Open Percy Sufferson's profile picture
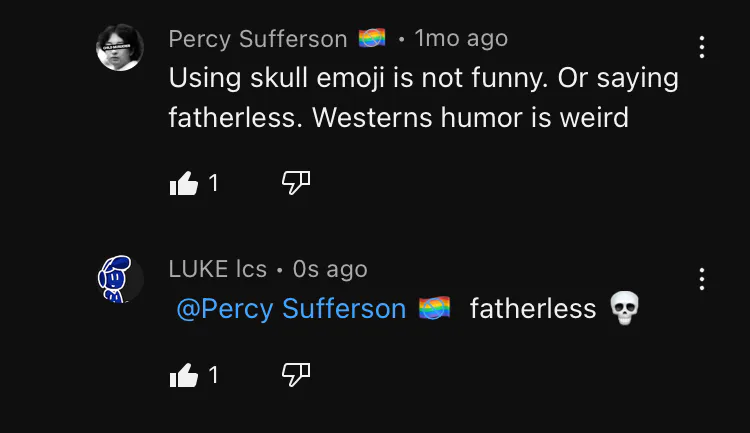The image size is (750, 433). (x=120, y=47)
